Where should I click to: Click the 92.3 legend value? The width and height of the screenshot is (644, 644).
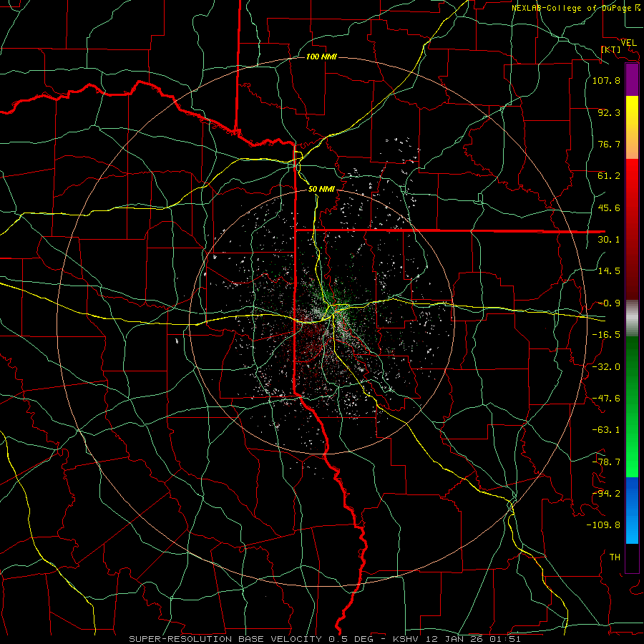pos(609,112)
